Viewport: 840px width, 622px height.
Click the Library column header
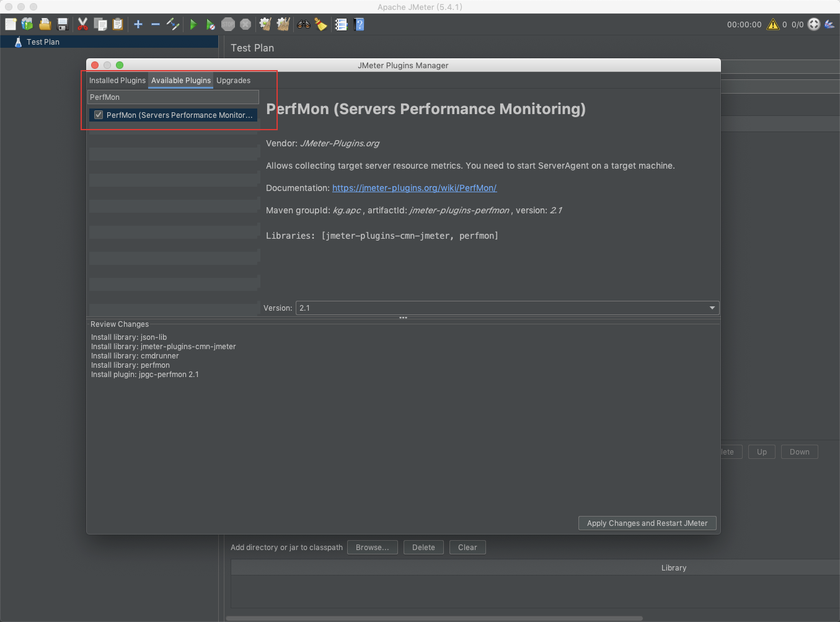(x=674, y=568)
